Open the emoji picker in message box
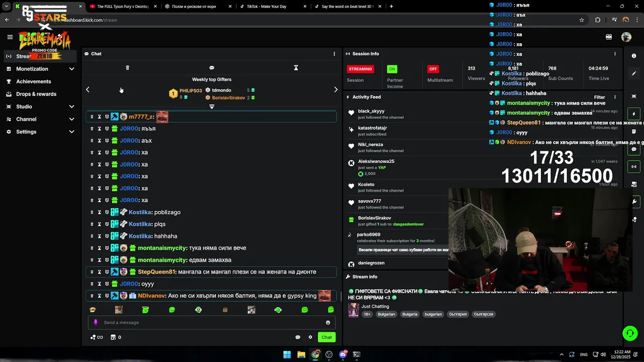This screenshot has width=644, height=362. click(x=328, y=322)
